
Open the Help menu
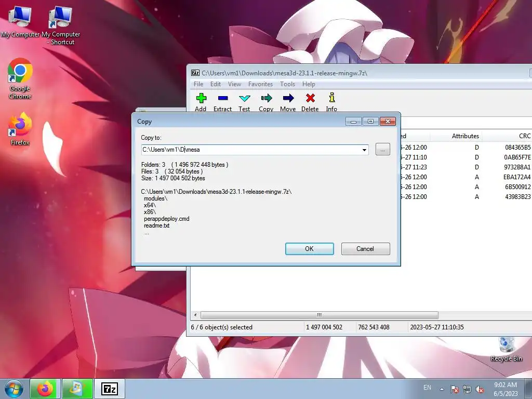pyautogui.click(x=309, y=84)
